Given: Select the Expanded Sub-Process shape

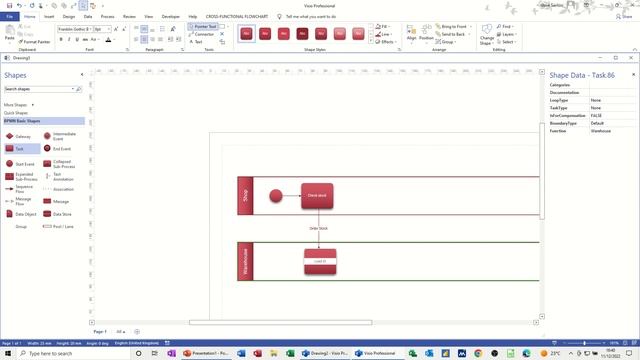Looking at the screenshot, I should 21,177.
